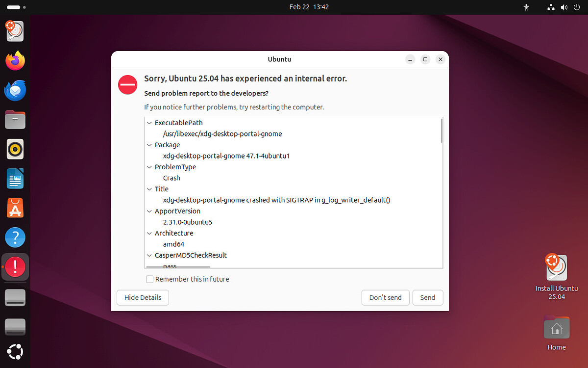Launch LibreOffice Impress from the dock
The height and width of the screenshot is (368, 588).
[15, 179]
